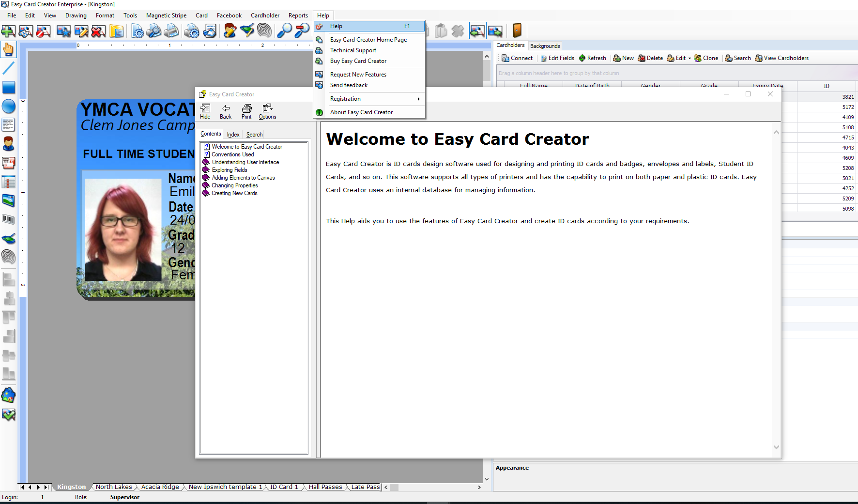Screen dimensions: 858x504
Task: Click the help content scroll down arrow
Action: point(776,447)
